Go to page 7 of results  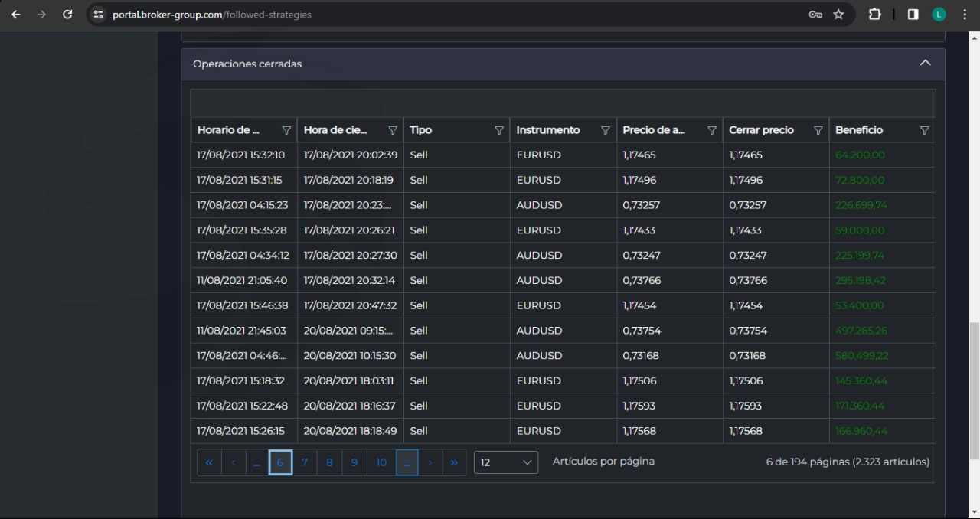(x=305, y=462)
